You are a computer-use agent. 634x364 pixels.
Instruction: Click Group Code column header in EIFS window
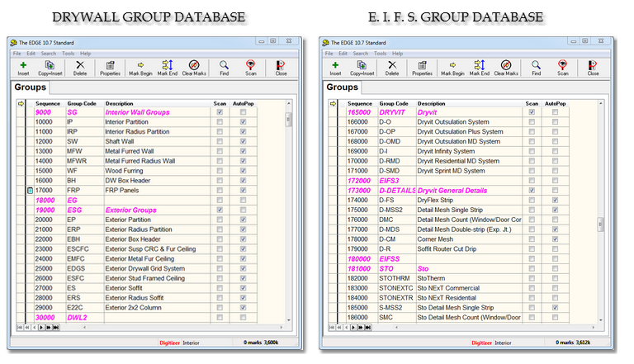[x=394, y=103]
